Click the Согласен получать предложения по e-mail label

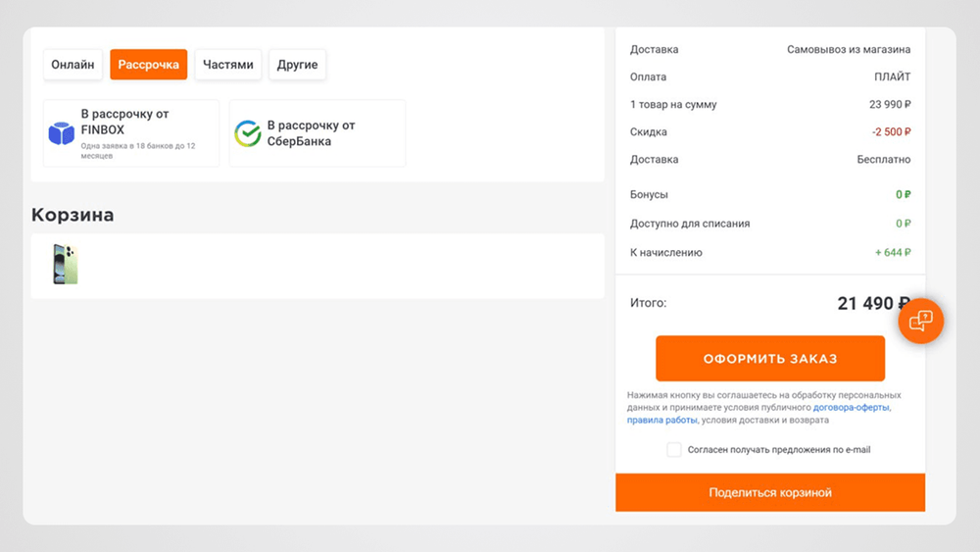(779, 450)
